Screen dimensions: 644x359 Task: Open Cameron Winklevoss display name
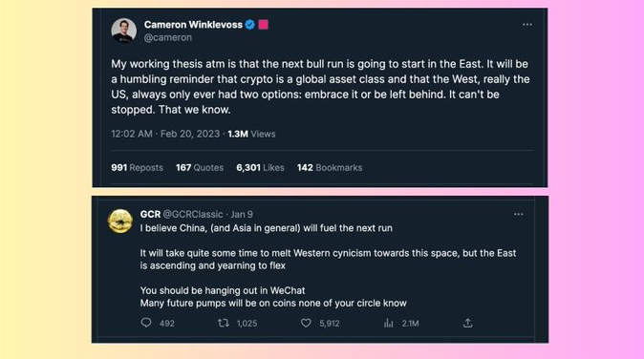(x=193, y=25)
